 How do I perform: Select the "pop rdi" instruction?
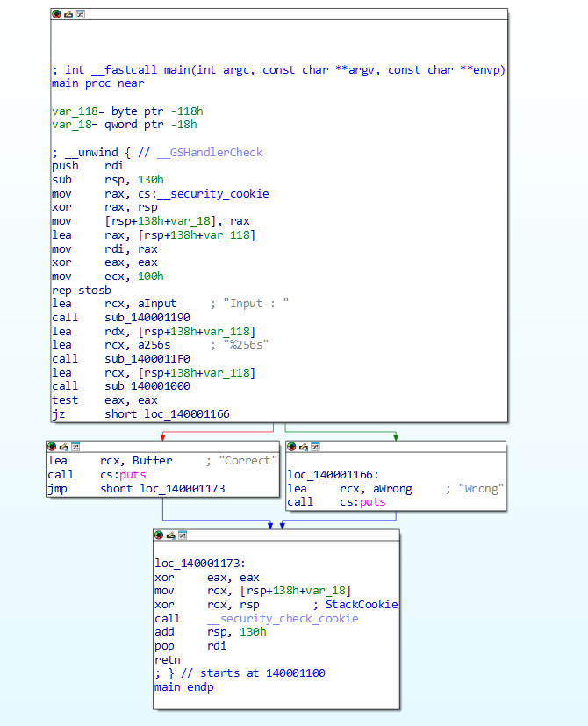click(190, 646)
